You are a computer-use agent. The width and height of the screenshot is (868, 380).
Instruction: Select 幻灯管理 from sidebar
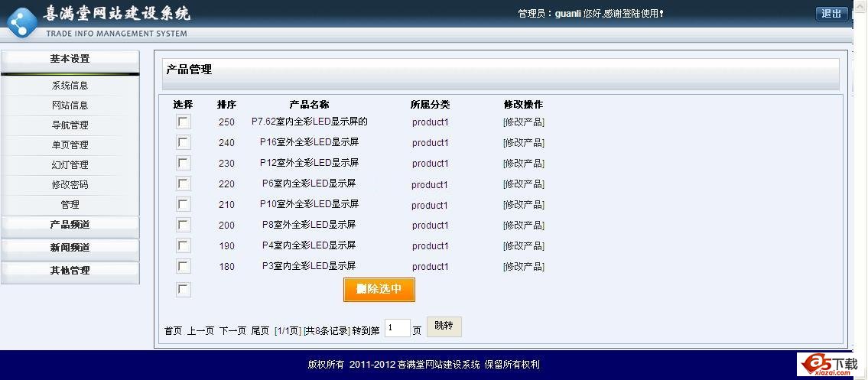(70, 165)
